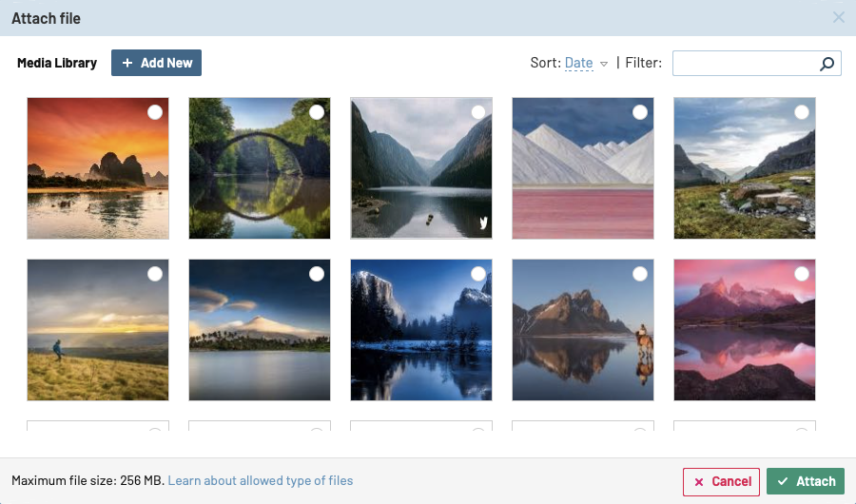Click the Media Library tab label
Image resolution: width=856 pixels, height=504 pixels.
[57, 63]
